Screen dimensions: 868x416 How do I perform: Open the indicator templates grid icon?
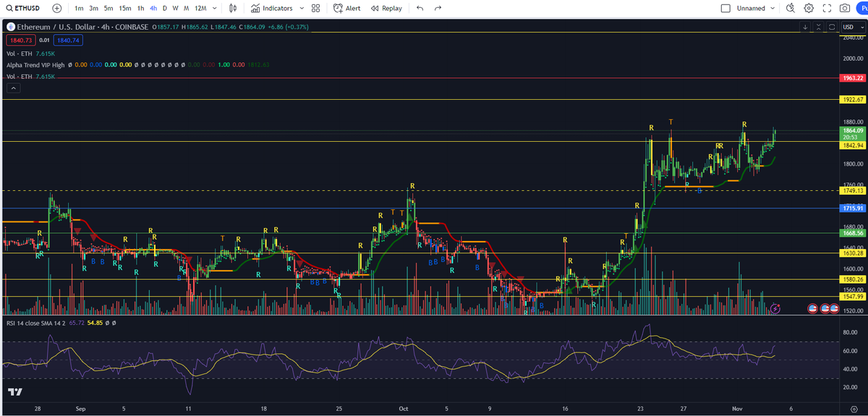pyautogui.click(x=315, y=8)
